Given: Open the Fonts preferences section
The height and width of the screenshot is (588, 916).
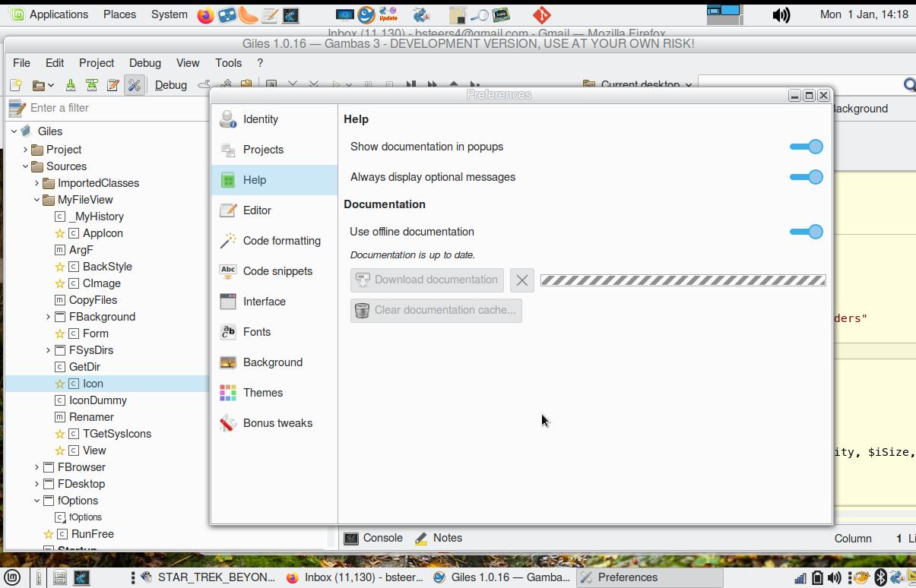Looking at the screenshot, I should click(256, 332).
